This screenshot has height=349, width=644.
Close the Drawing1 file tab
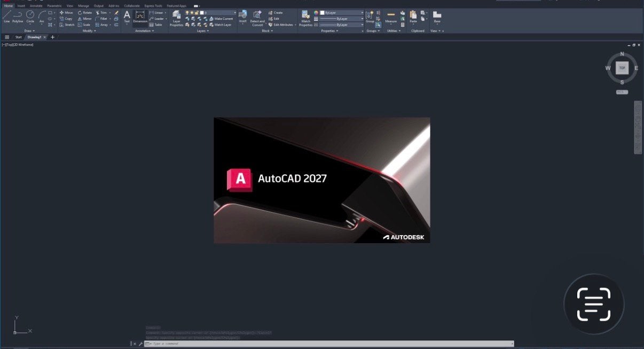click(x=45, y=37)
